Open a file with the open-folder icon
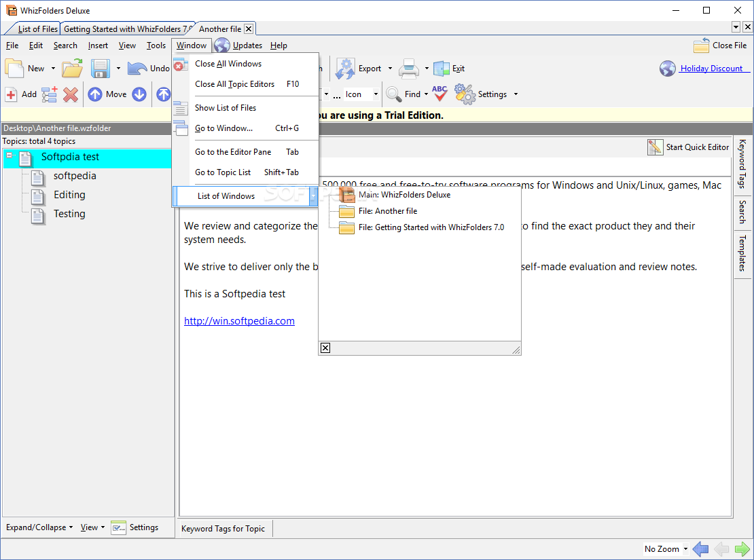 pos(72,69)
